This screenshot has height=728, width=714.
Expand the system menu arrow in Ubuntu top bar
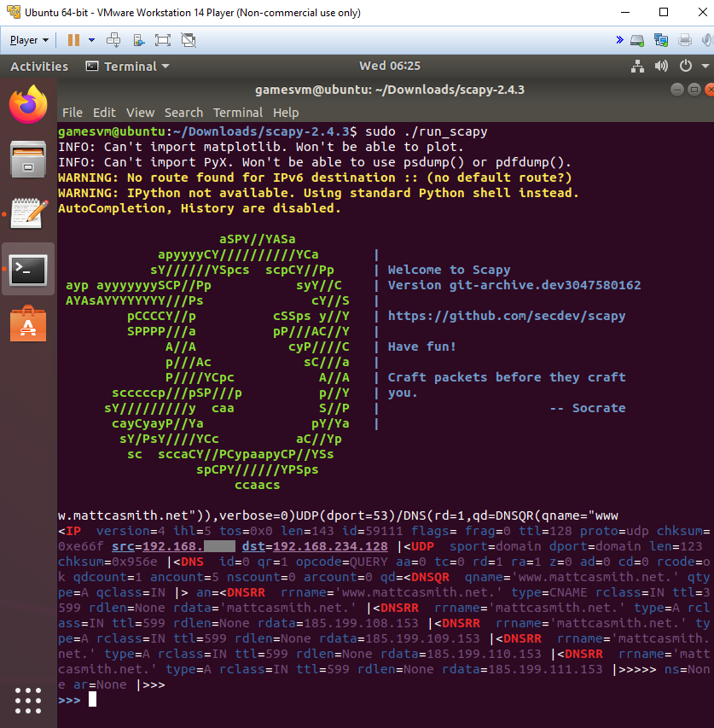pos(705,67)
